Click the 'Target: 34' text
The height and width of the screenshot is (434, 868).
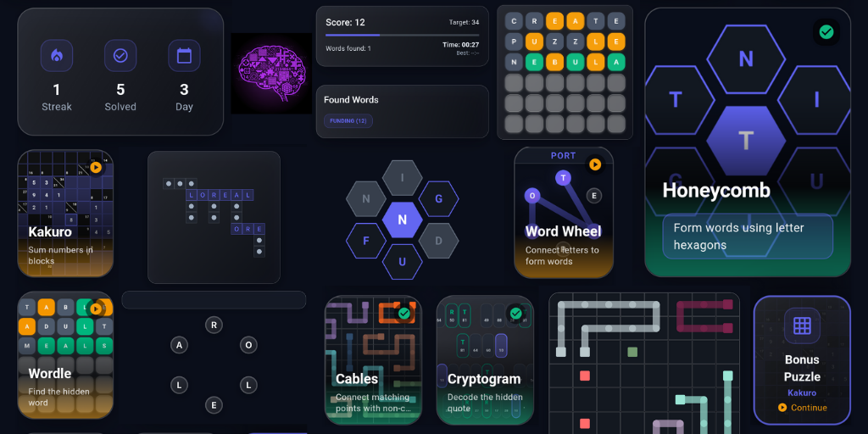coord(464,22)
